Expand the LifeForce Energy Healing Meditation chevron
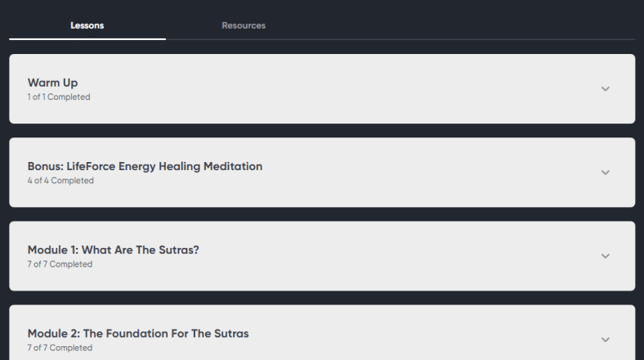This screenshot has width=644, height=360. click(x=605, y=172)
